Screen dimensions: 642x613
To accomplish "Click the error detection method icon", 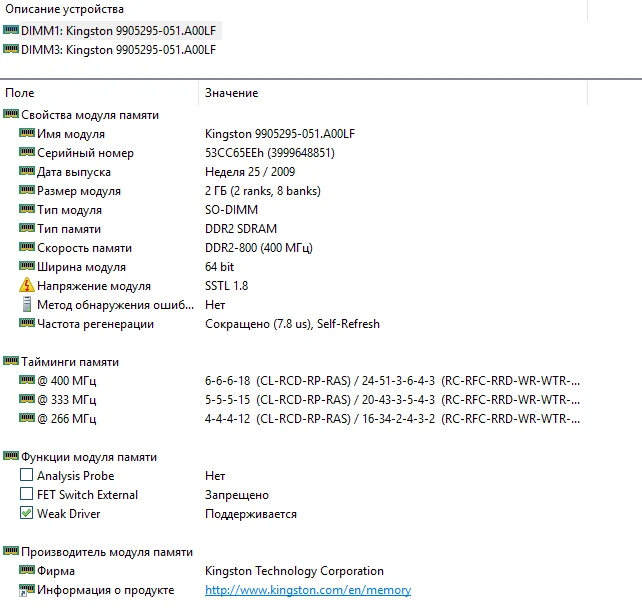I will [27, 304].
